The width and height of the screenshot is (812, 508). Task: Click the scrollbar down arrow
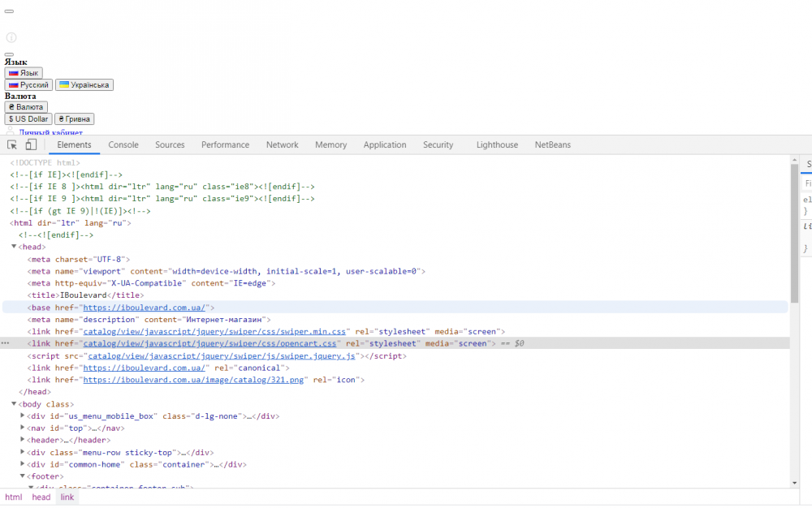pos(794,483)
